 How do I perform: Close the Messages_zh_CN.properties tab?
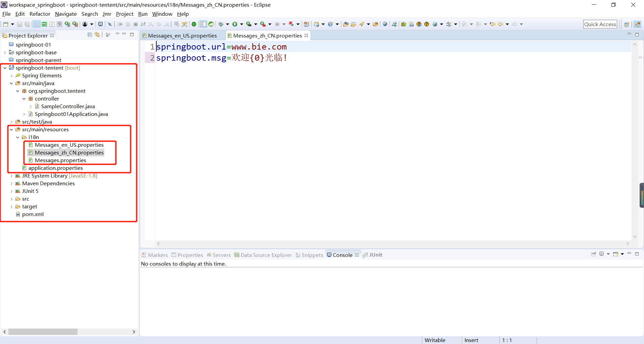pyautogui.click(x=306, y=36)
